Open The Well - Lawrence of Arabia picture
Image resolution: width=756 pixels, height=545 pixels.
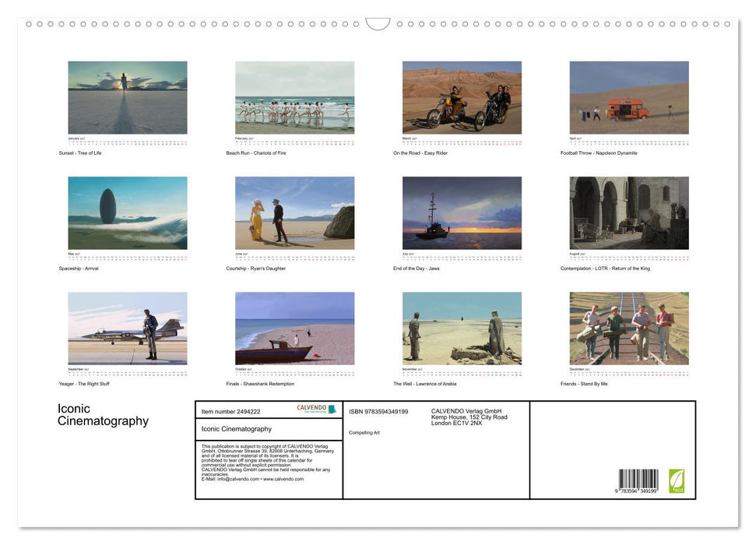(462, 329)
